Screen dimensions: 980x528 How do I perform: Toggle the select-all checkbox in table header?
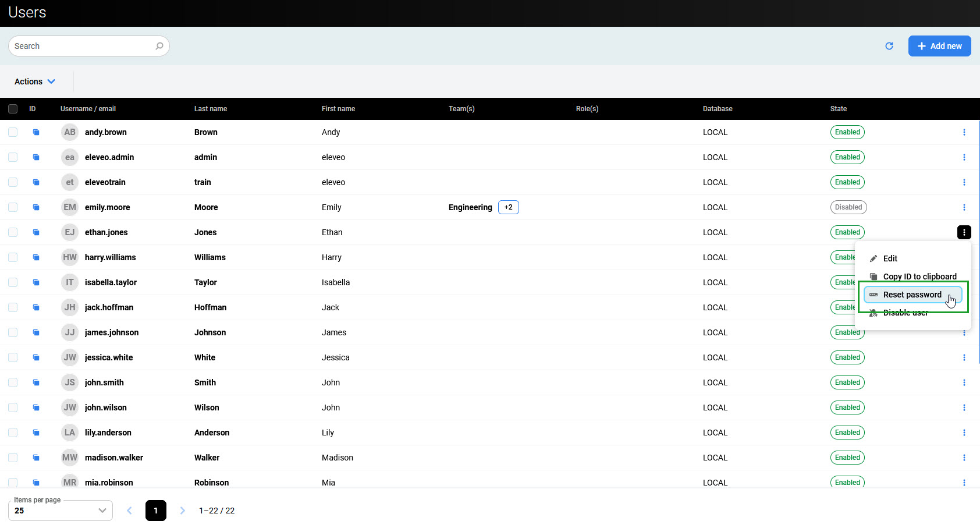coord(13,109)
